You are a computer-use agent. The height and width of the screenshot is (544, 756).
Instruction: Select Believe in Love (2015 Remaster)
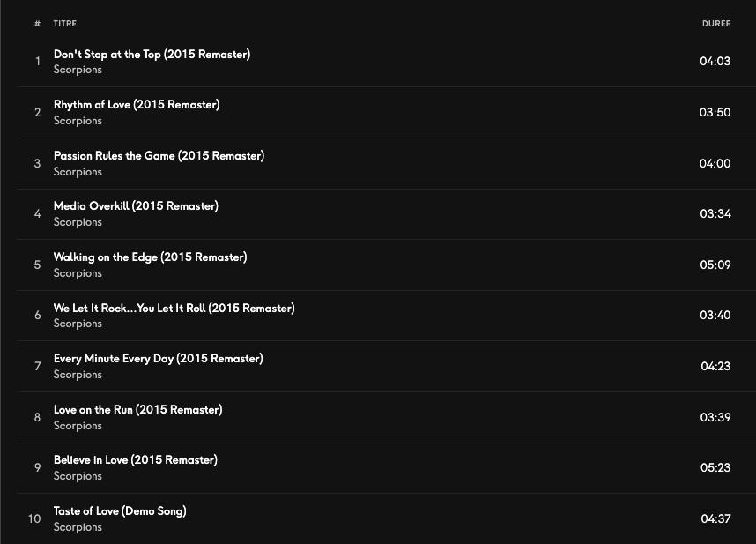pos(135,459)
